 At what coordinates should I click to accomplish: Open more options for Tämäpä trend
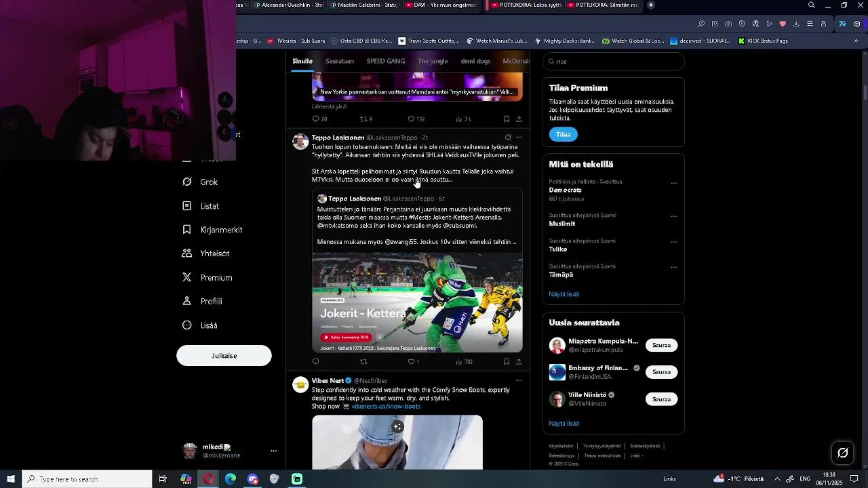pyautogui.click(x=673, y=267)
